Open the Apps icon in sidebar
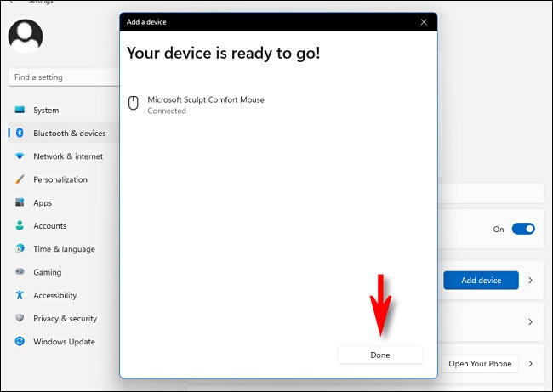Image resolution: width=553 pixels, height=392 pixels. pyautogui.click(x=19, y=203)
